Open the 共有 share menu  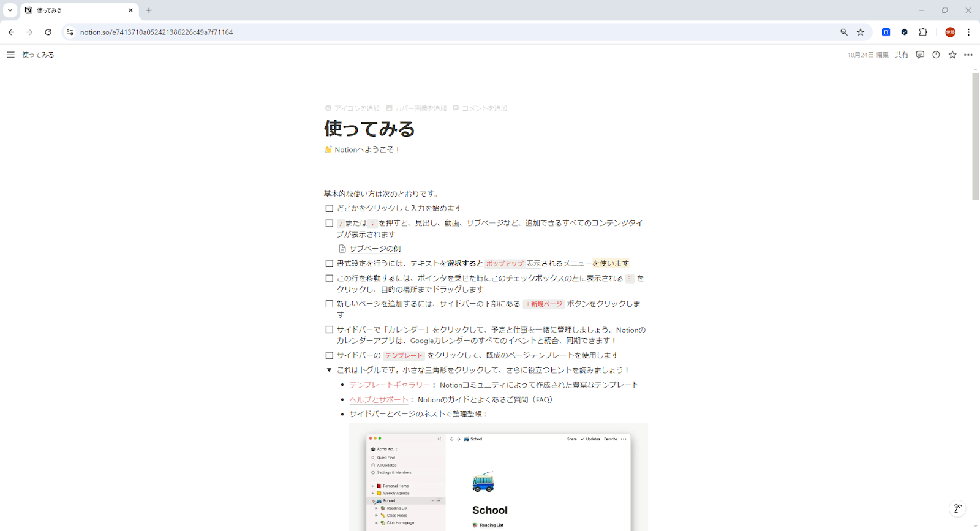coord(902,55)
